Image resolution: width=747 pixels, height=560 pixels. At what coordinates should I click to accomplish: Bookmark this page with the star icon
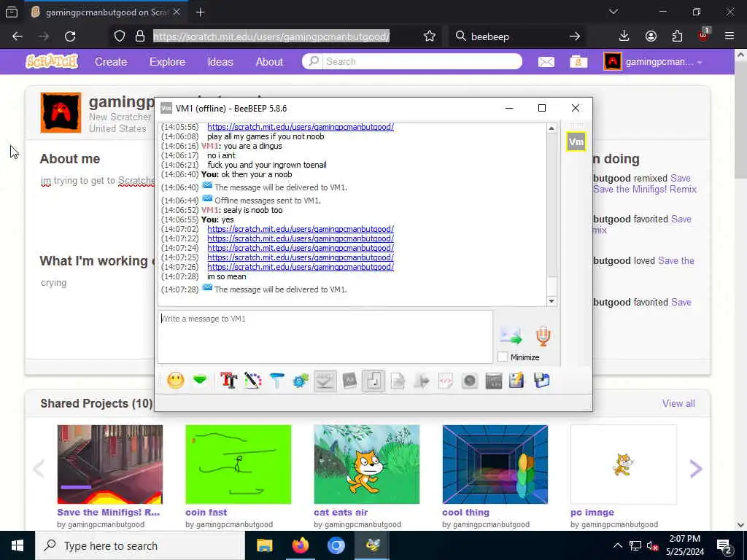[x=429, y=36]
